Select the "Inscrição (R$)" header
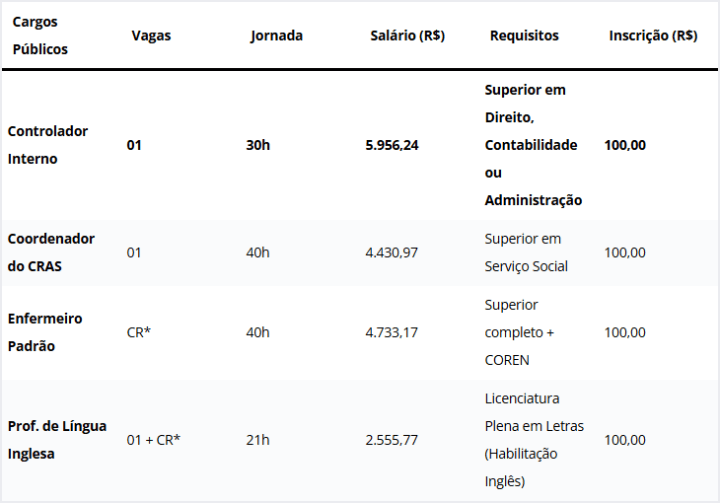Viewport: 720px width, 503px height. pyautogui.click(x=653, y=35)
